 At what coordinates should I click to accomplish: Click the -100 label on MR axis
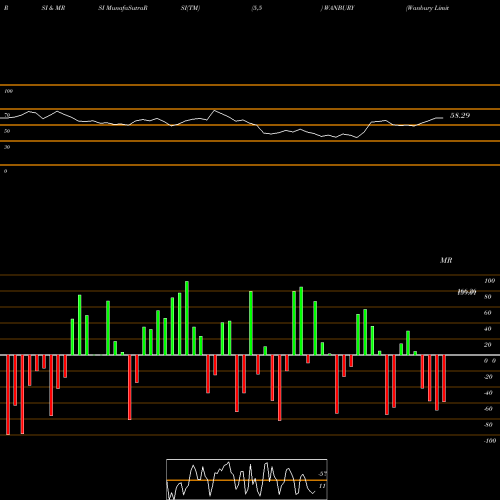pos(490,441)
